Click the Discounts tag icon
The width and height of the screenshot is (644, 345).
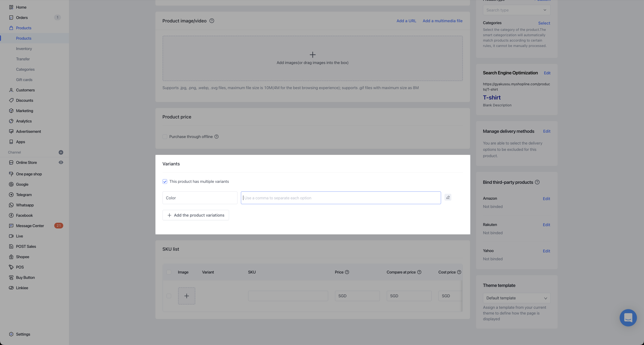(11, 100)
